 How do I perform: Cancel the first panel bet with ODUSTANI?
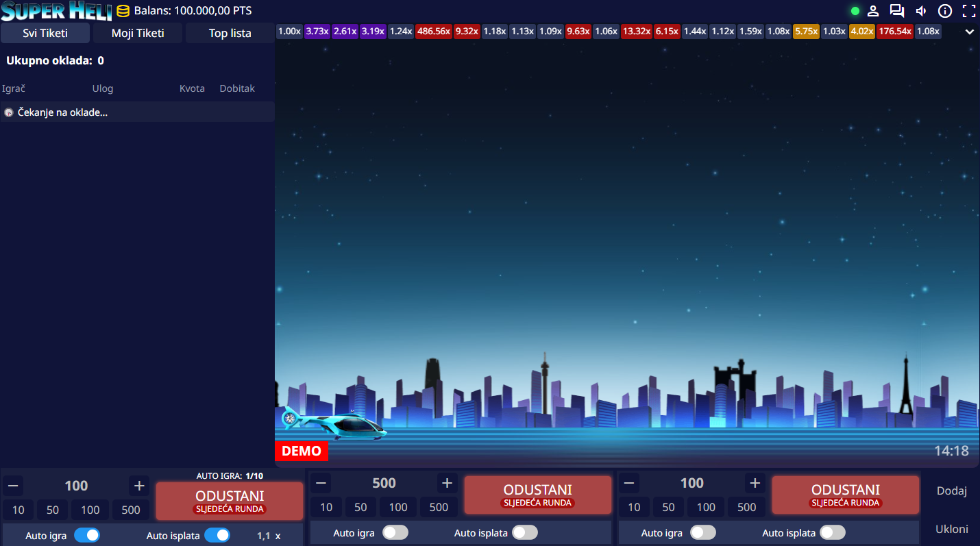click(x=230, y=501)
